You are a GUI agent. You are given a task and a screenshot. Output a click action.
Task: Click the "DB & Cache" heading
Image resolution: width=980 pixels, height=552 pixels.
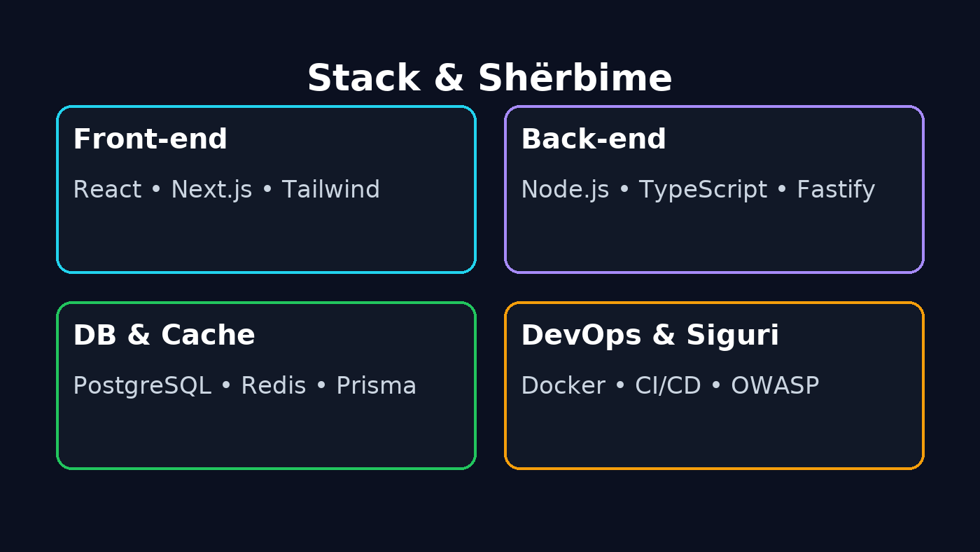[x=164, y=335]
